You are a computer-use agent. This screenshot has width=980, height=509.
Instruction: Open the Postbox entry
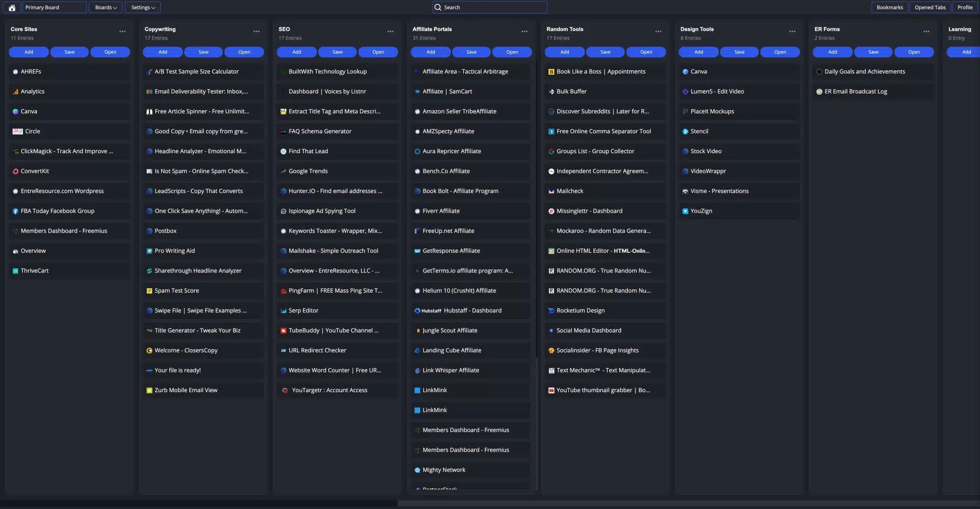203,231
